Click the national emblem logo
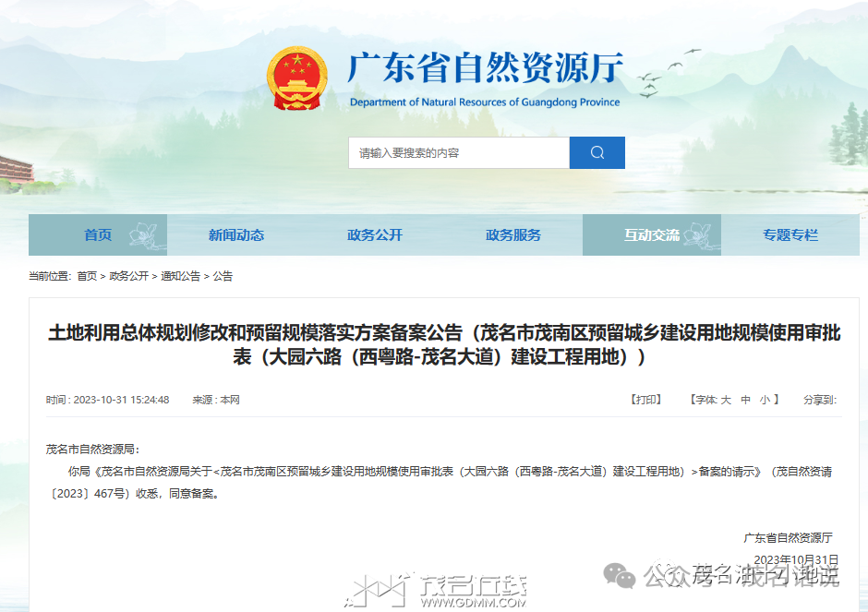 (x=297, y=76)
